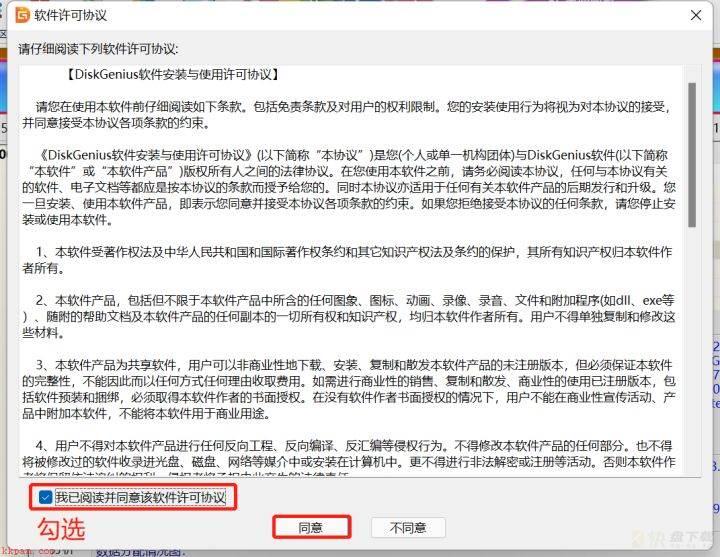This screenshot has width=720, height=557.
Task: Click the 不同意 button
Action: (408, 528)
